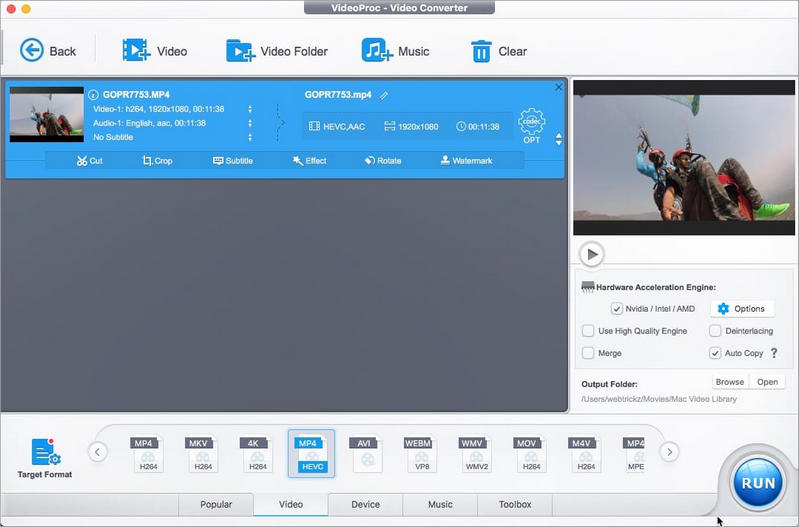799x527 pixels.
Task: Enable Use High Quality Engine
Action: [588, 331]
